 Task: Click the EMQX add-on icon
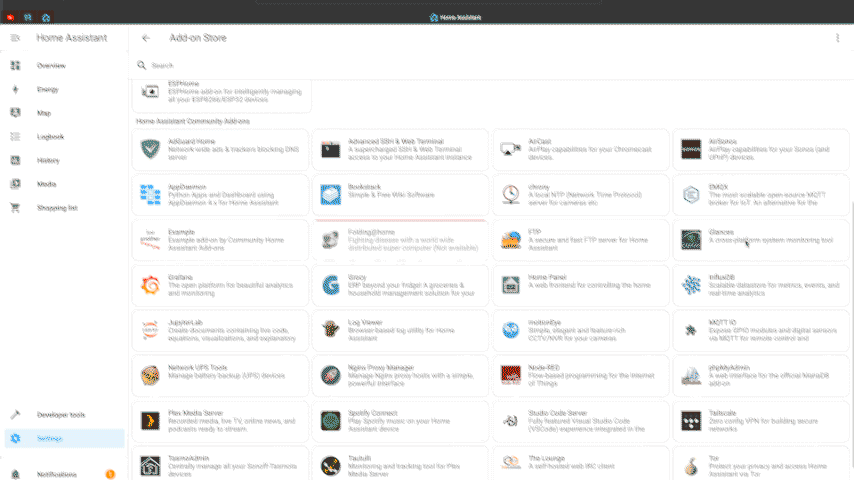point(691,195)
